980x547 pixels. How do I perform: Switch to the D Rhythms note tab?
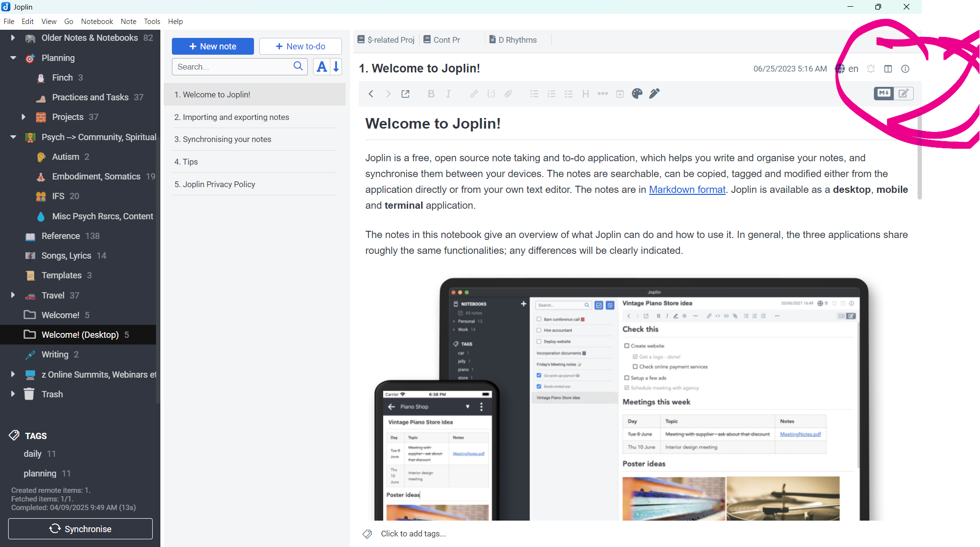513,40
